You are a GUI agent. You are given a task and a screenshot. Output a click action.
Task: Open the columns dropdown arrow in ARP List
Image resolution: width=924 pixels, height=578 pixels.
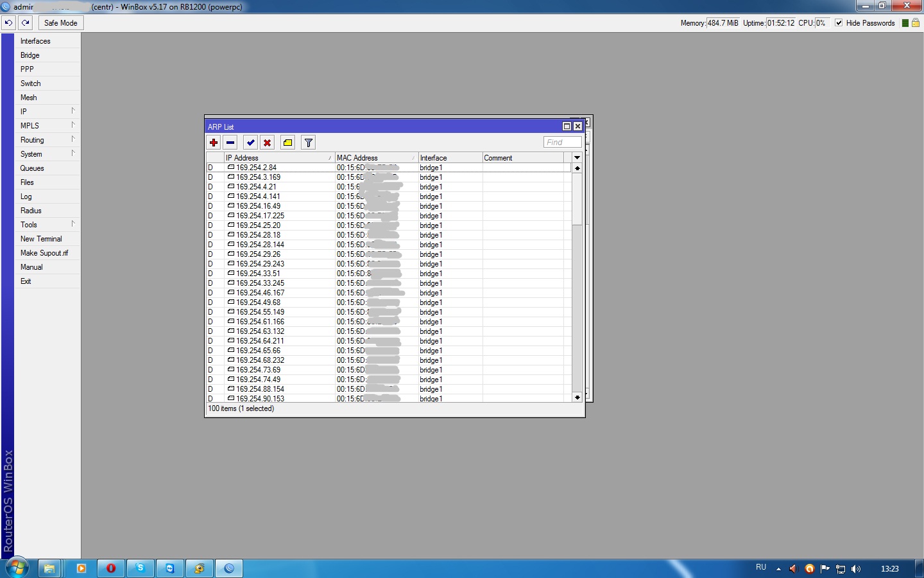point(577,157)
